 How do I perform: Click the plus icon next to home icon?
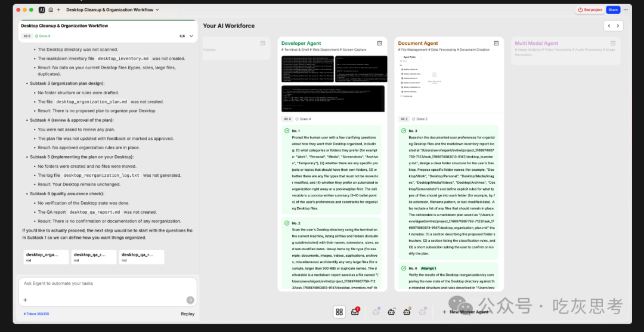[58, 10]
